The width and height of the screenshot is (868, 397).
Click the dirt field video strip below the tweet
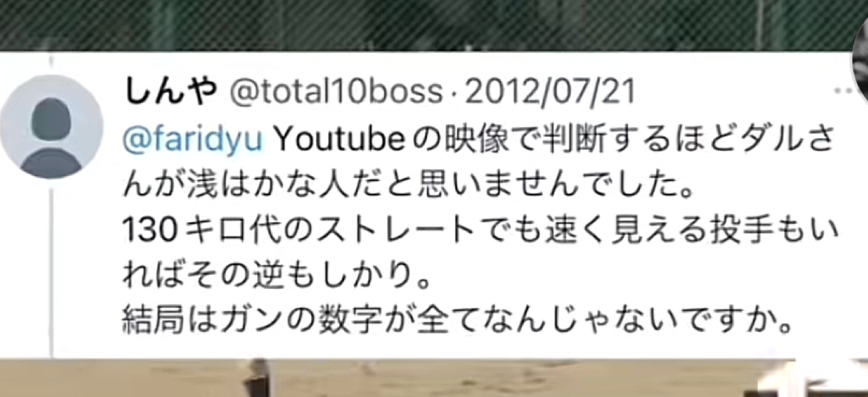tap(434, 378)
